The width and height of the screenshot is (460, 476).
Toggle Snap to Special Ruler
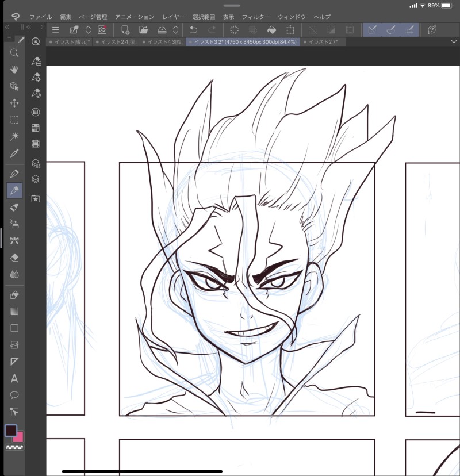[391, 30]
